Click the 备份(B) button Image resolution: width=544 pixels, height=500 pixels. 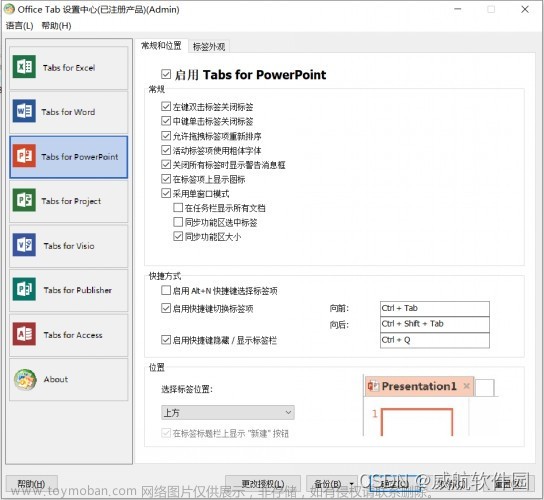click(327, 484)
